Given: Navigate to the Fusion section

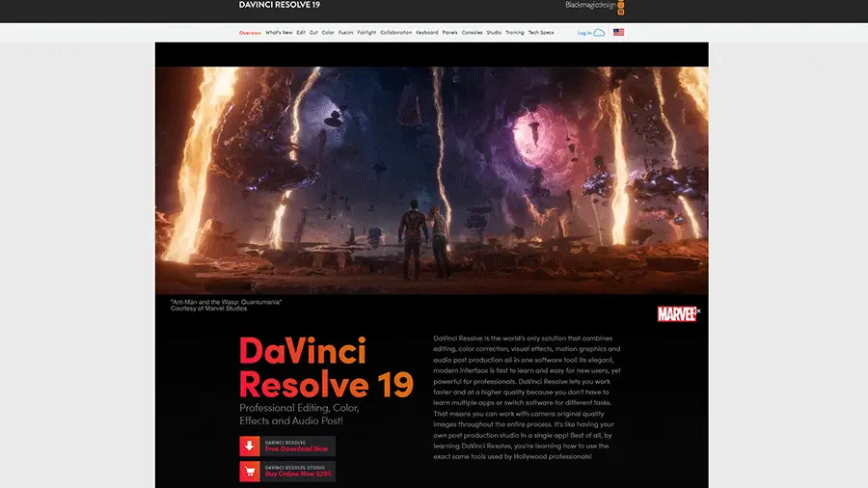Looking at the screenshot, I should pos(345,33).
